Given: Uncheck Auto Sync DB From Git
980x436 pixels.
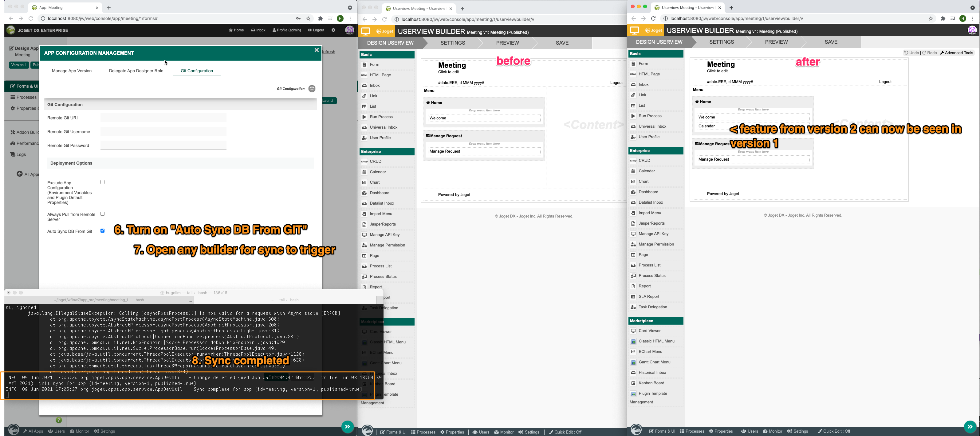Looking at the screenshot, I should (x=102, y=230).
